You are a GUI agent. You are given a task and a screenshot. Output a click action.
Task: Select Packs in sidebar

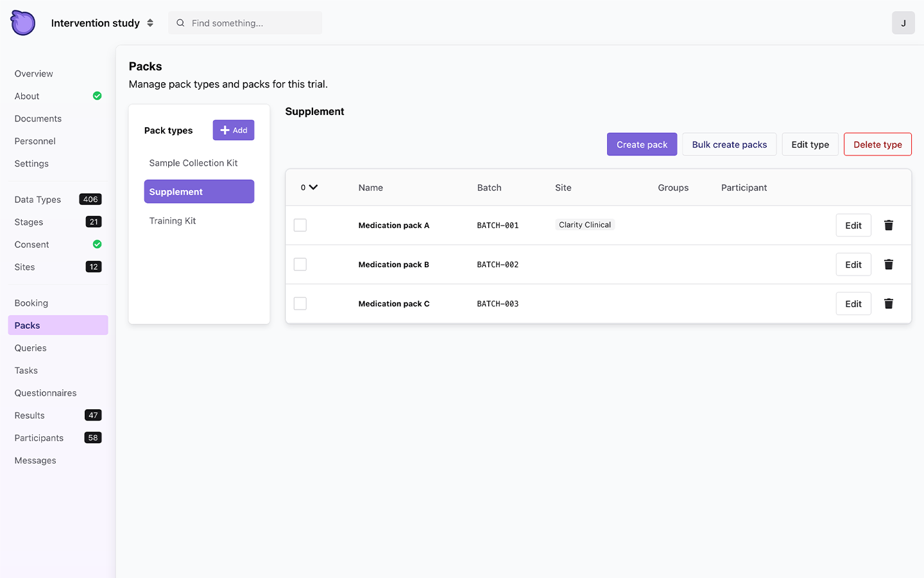click(58, 325)
